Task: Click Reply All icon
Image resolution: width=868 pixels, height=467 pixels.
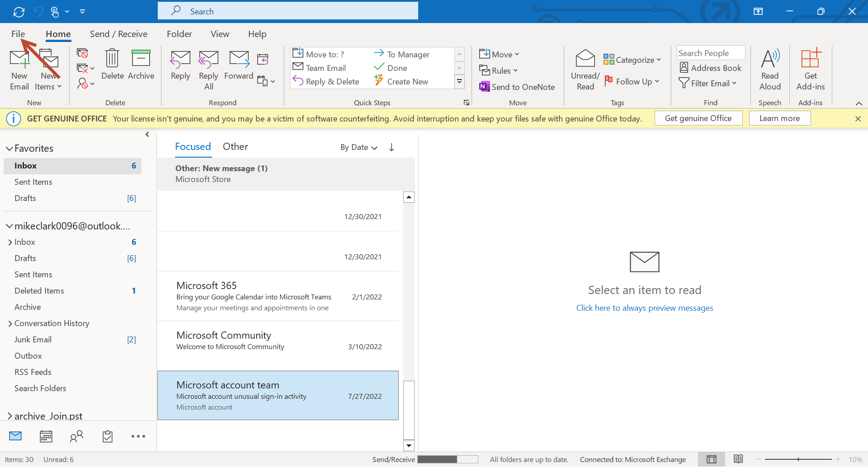Action: [x=208, y=69]
